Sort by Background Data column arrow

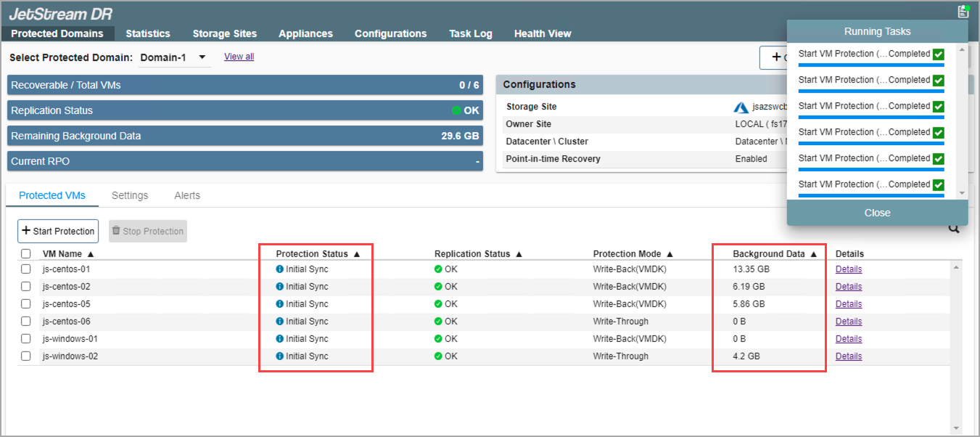tap(813, 254)
